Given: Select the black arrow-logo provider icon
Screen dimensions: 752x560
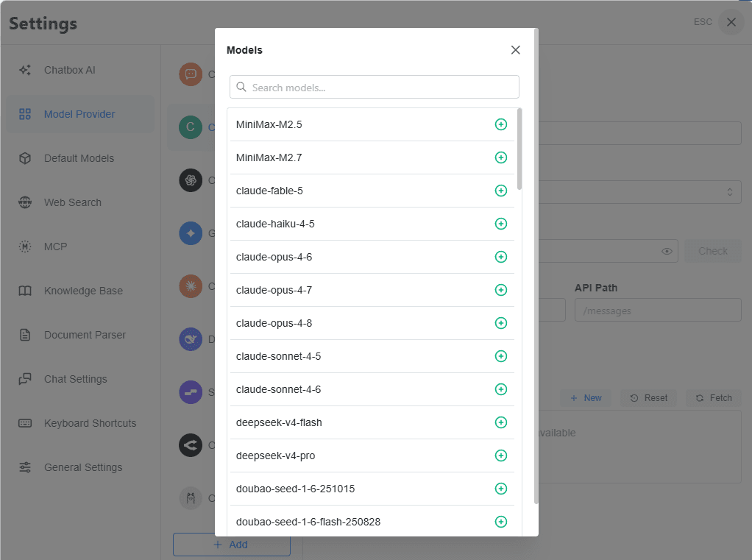Looking at the screenshot, I should coord(191,445).
